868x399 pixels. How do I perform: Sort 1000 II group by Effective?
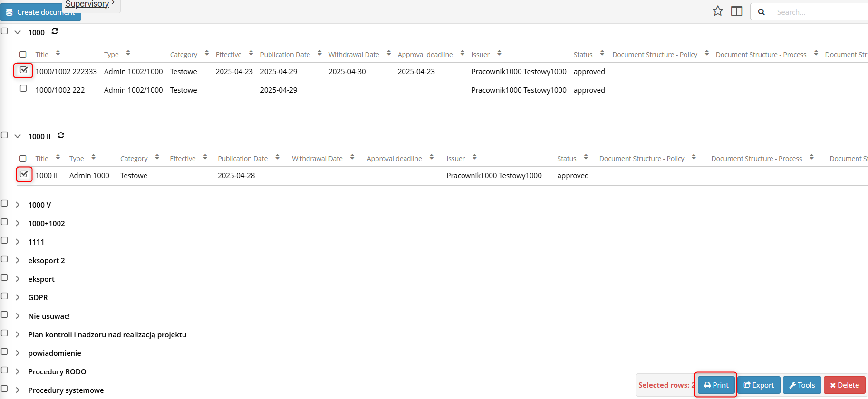tap(205, 157)
